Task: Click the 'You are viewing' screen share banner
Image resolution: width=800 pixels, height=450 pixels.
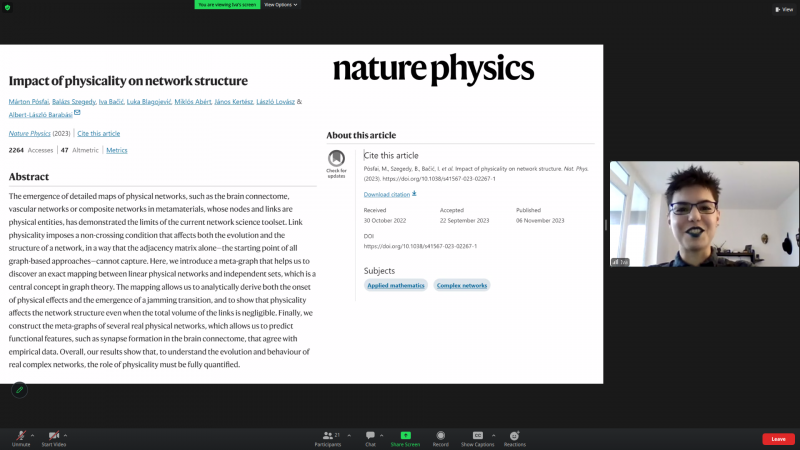Action: [x=227, y=5]
